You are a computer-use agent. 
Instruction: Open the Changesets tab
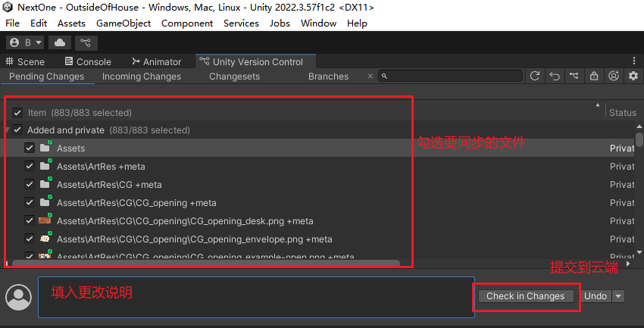235,77
